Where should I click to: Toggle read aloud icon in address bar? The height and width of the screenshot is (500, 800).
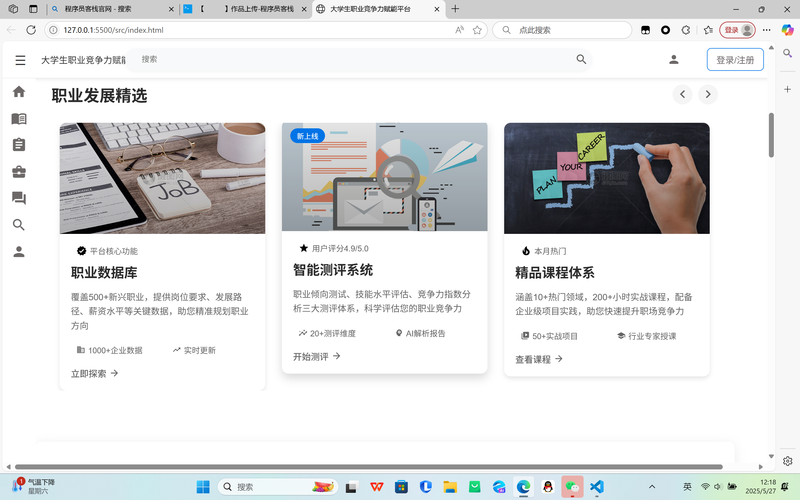pos(459,30)
